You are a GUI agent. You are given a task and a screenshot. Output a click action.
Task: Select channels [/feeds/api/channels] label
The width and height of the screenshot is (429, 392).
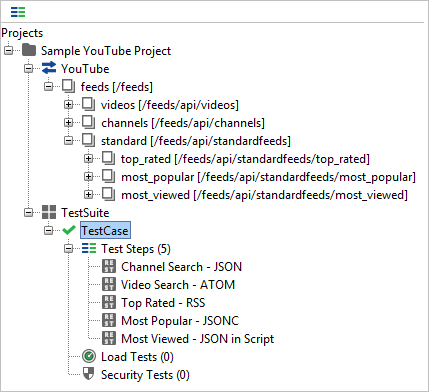tap(183, 123)
